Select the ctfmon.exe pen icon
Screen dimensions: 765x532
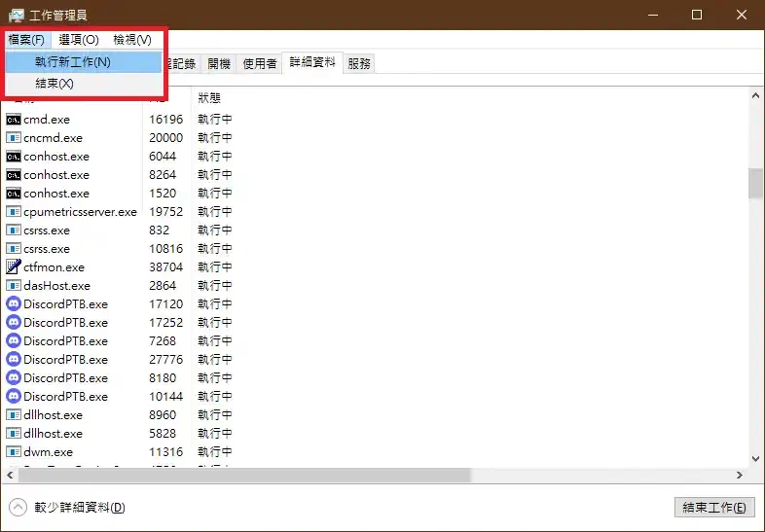(14, 266)
